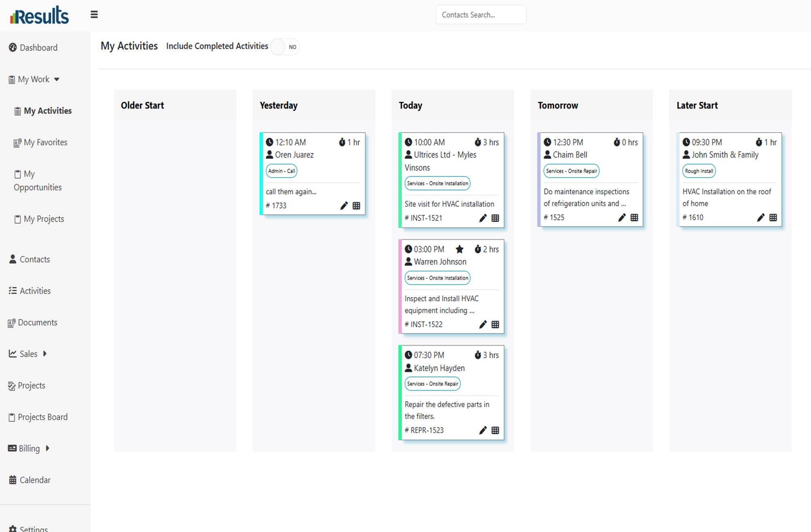Click star icon on Warren Johnson card

pyautogui.click(x=459, y=249)
